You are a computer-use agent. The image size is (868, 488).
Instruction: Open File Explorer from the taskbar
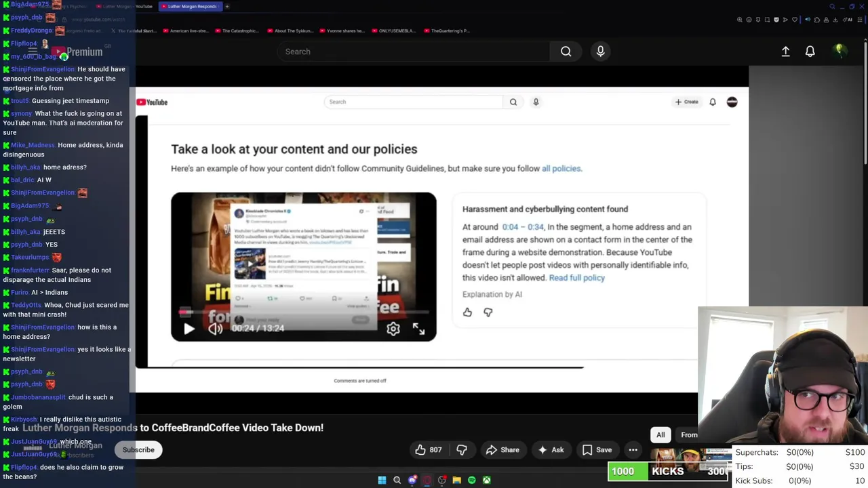click(x=456, y=481)
